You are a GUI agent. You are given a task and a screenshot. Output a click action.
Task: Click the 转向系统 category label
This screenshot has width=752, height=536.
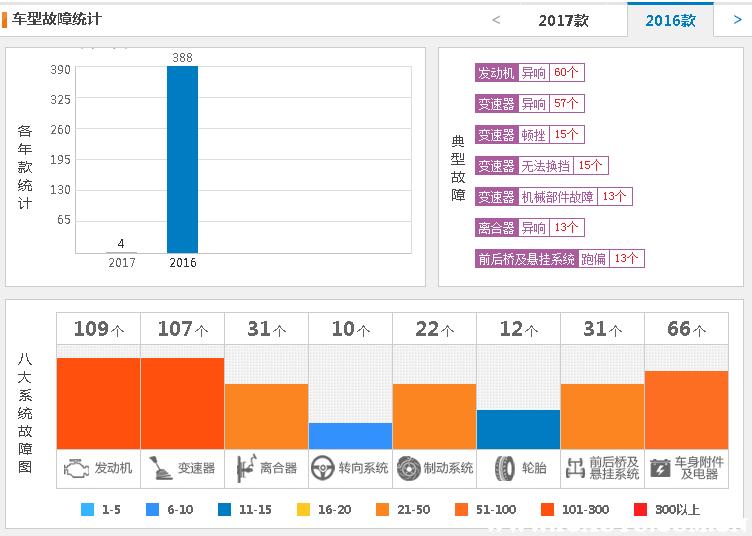tap(363, 468)
